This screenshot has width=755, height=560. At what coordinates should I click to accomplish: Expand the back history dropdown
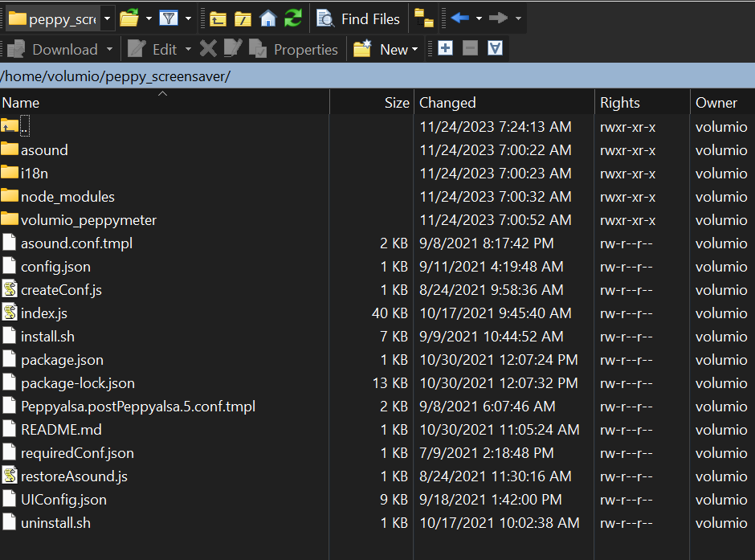click(x=479, y=18)
